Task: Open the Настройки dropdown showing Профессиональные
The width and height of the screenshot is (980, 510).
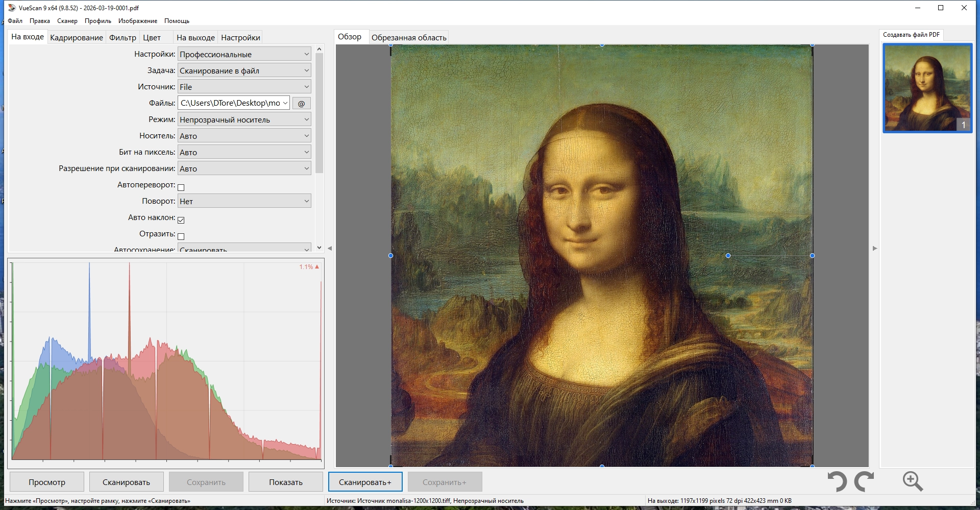Action: (244, 54)
